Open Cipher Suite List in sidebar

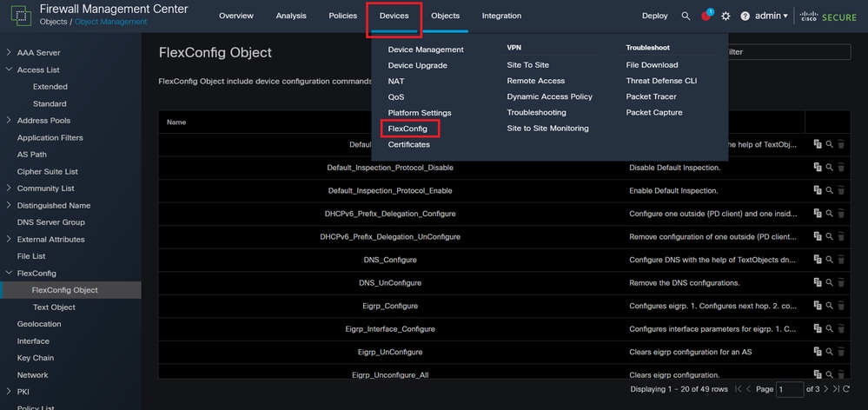(x=48, y=171)
